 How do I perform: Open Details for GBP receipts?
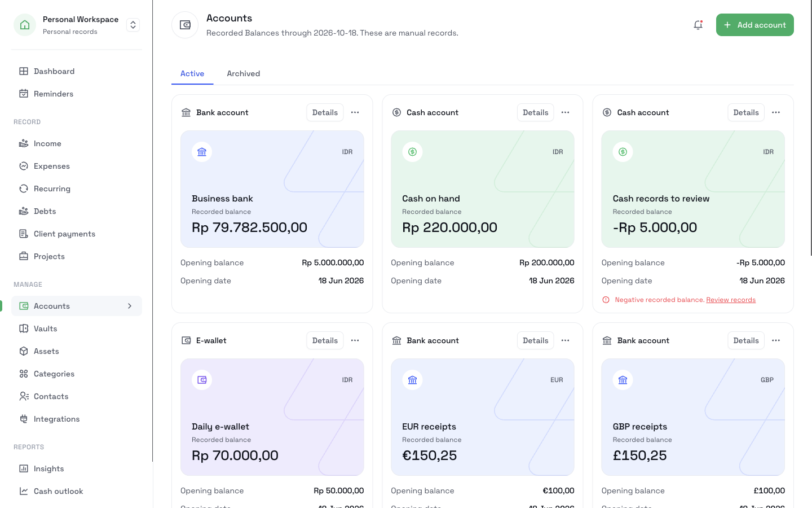pyautogui.click(x=746, y=340)
